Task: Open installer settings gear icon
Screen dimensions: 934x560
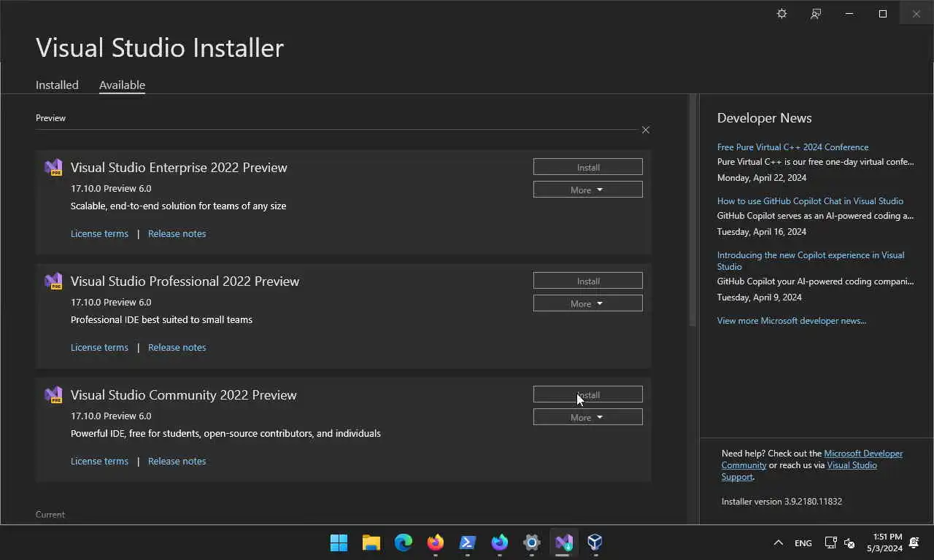Action: click(x=781, y=14)
